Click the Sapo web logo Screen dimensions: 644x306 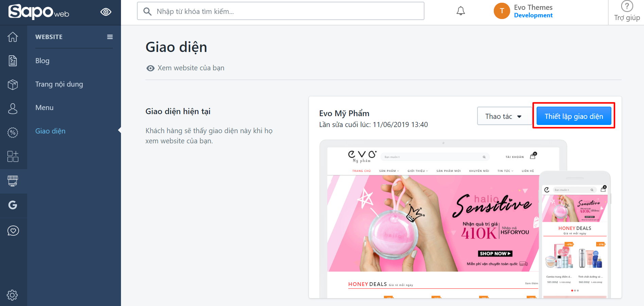(x=39, y=12)
